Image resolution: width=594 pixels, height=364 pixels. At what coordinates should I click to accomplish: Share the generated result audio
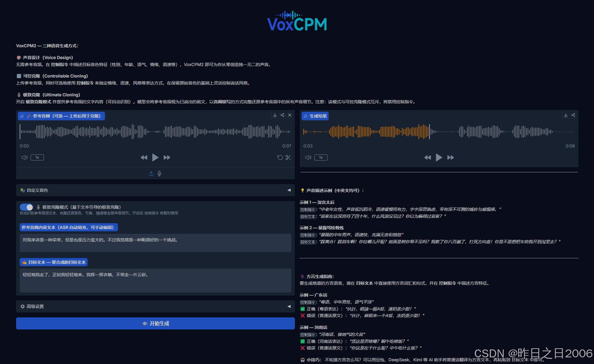point(573,115)
